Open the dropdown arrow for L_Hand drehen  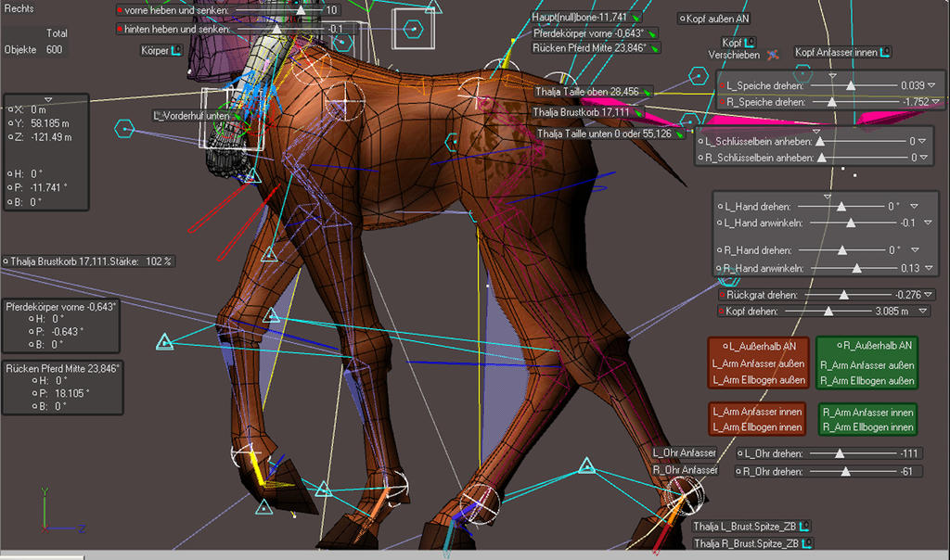coord(914,207)
